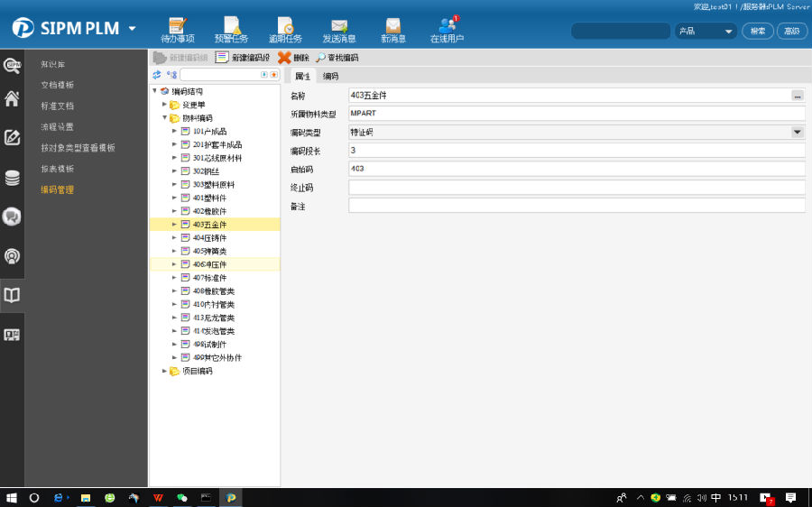Switch to the 编码 tab

point(331,76)
